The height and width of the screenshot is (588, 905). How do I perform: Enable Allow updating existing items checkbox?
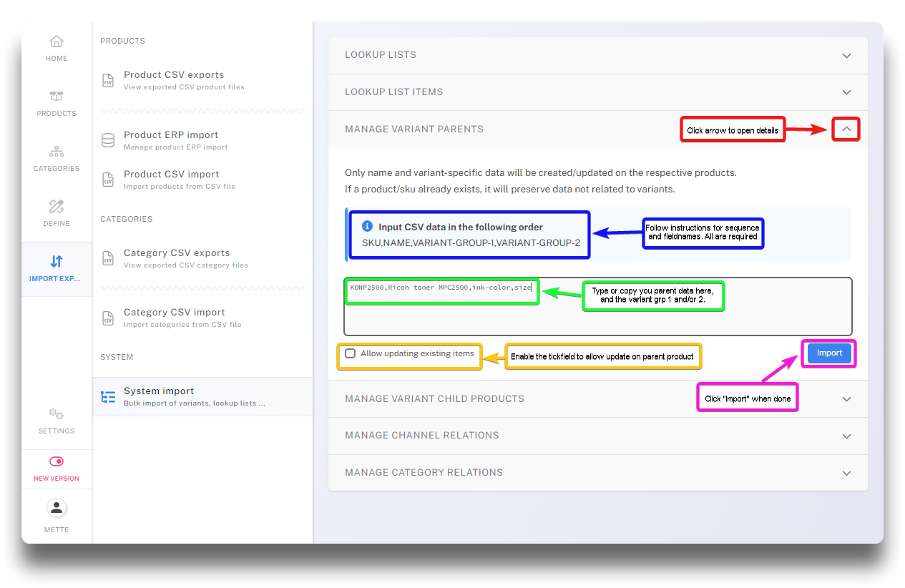tap(350, 353)
